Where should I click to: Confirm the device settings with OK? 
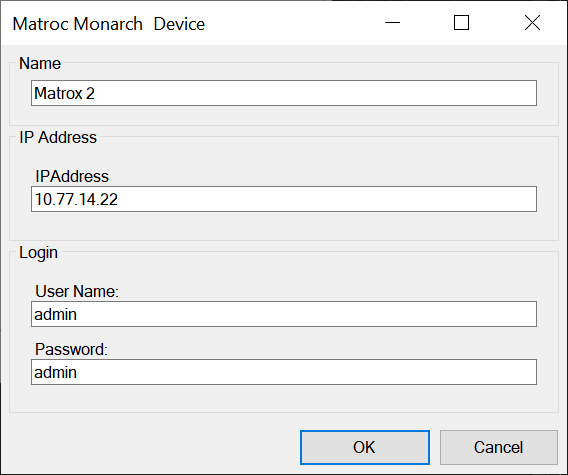click(365, 447)
